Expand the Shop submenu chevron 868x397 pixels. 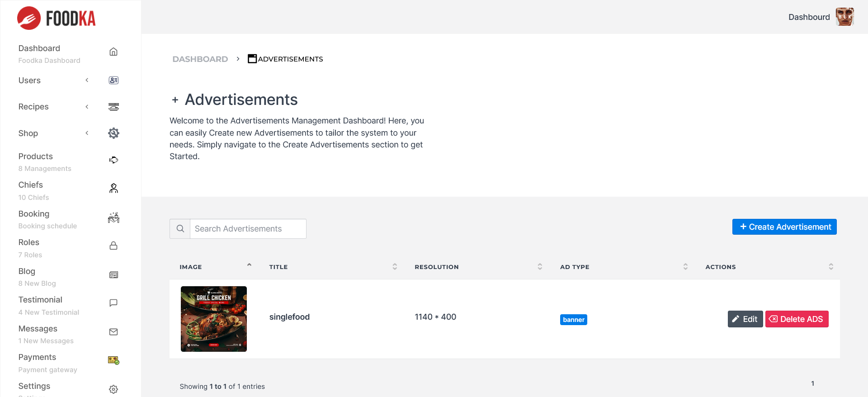(87, 133)
